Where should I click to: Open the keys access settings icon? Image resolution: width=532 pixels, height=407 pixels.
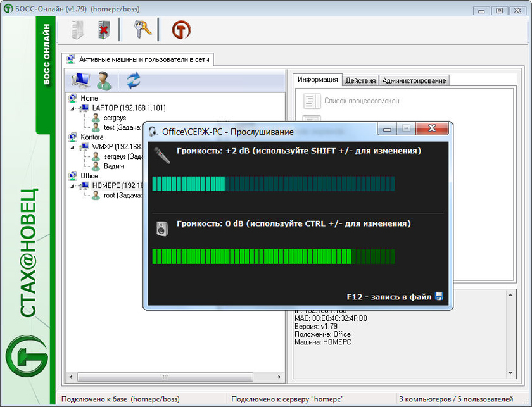click(141, 29)
